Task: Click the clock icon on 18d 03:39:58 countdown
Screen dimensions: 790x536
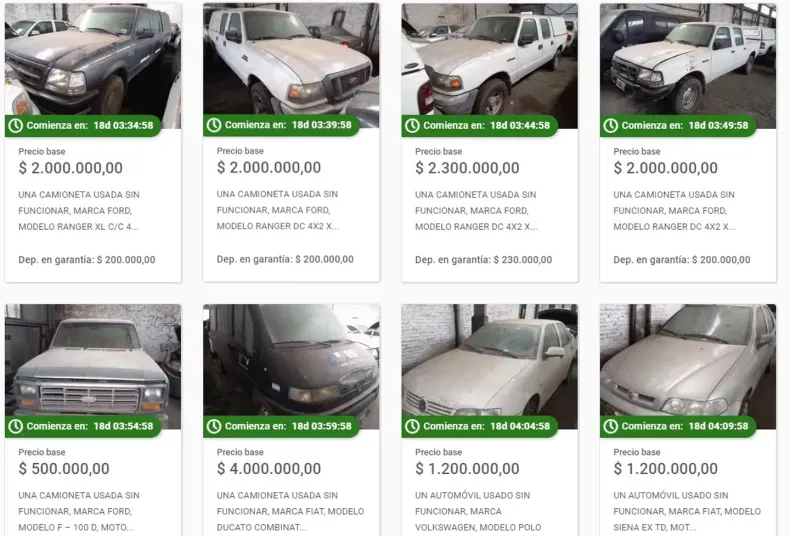Action: click(214, 125)
